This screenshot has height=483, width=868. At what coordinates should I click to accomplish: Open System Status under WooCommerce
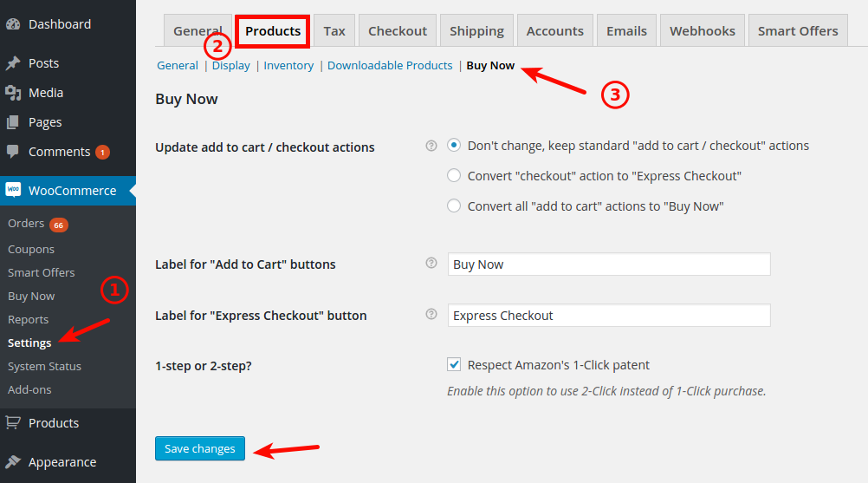pyautogui.click(x=44, y=366)
